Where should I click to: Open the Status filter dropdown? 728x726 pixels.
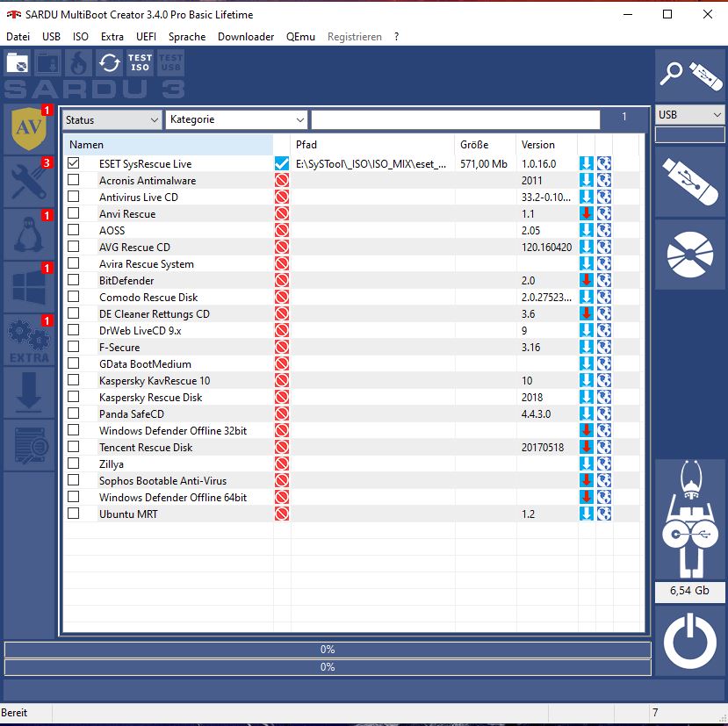(112, 120)
